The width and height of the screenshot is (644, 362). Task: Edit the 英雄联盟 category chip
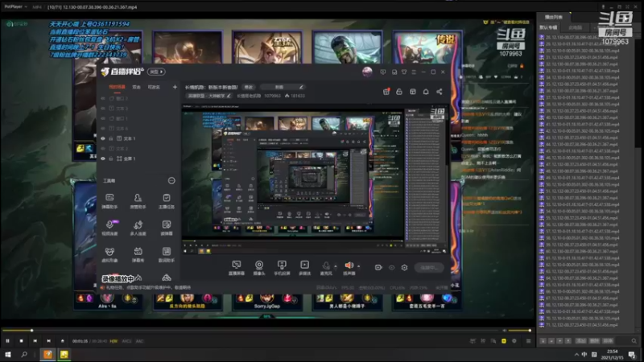point(209,96)
